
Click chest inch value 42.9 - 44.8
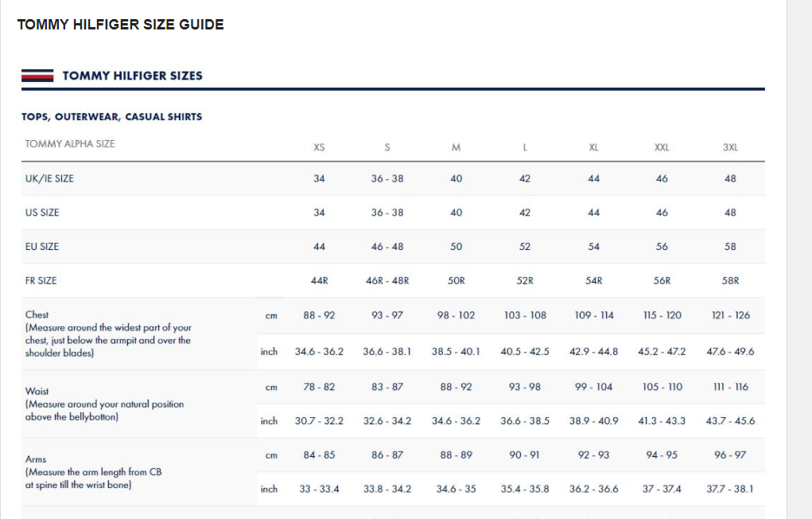click(x=593, y=352)
